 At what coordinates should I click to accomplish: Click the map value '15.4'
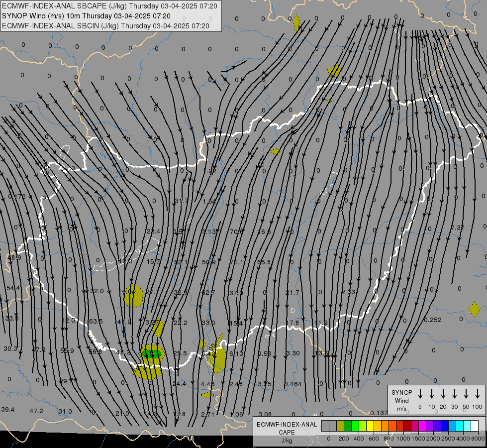[x=236, y=324]
